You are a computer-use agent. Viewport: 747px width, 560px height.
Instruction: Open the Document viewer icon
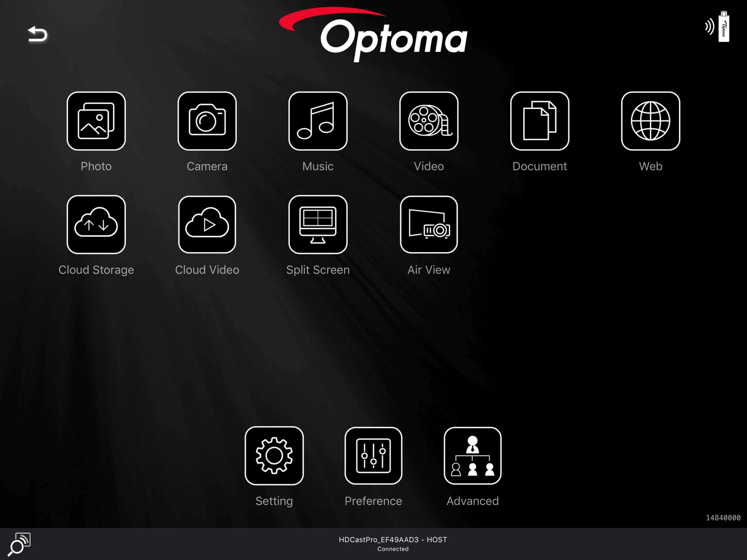click(x=540, y=121)
